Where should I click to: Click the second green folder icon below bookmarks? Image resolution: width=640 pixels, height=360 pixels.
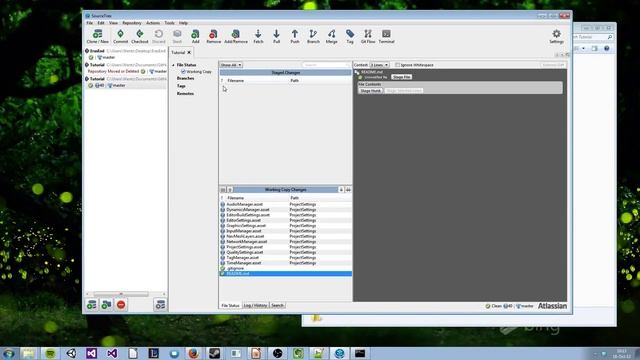click(107, 304)
